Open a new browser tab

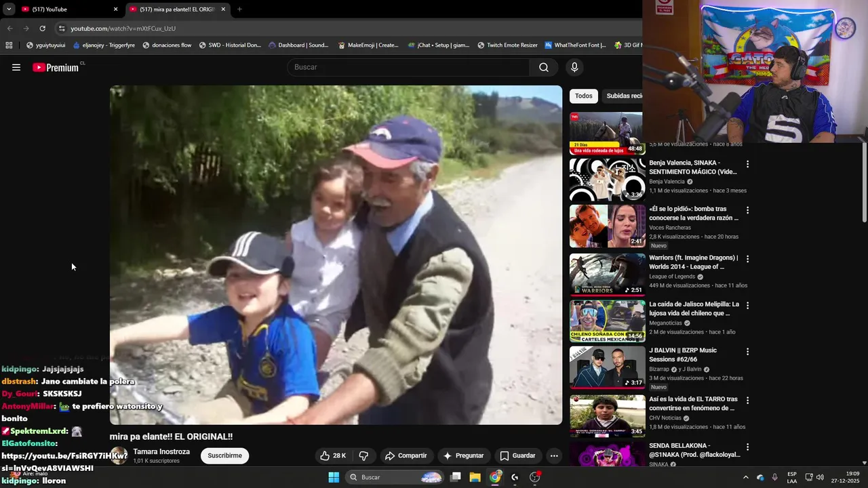(x=239, y=9)
